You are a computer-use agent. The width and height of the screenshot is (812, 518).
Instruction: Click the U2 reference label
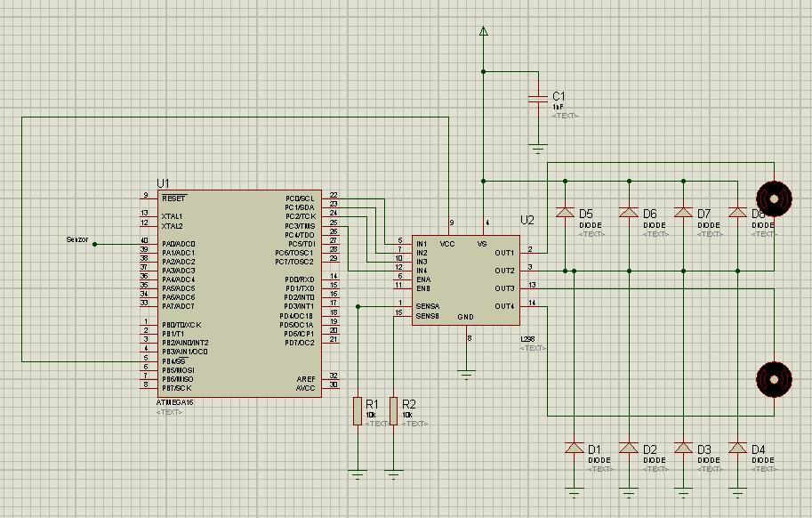point(527,220)
